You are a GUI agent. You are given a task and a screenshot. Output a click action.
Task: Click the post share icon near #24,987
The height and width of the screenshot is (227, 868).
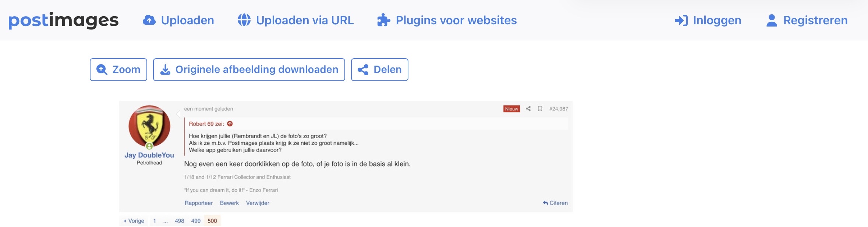point(528,109)
